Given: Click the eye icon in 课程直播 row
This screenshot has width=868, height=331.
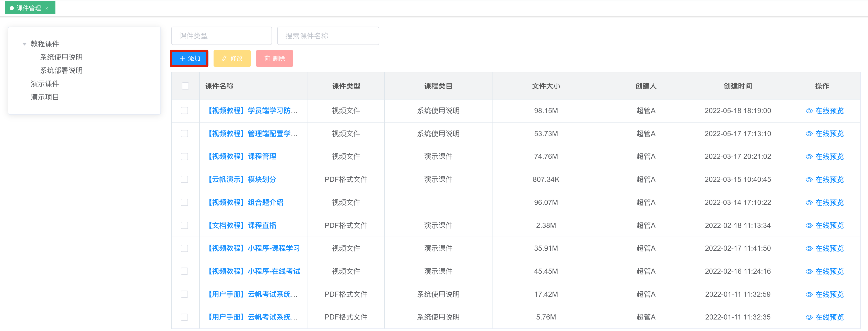Looking at the screenshot, I should point(809,225).
